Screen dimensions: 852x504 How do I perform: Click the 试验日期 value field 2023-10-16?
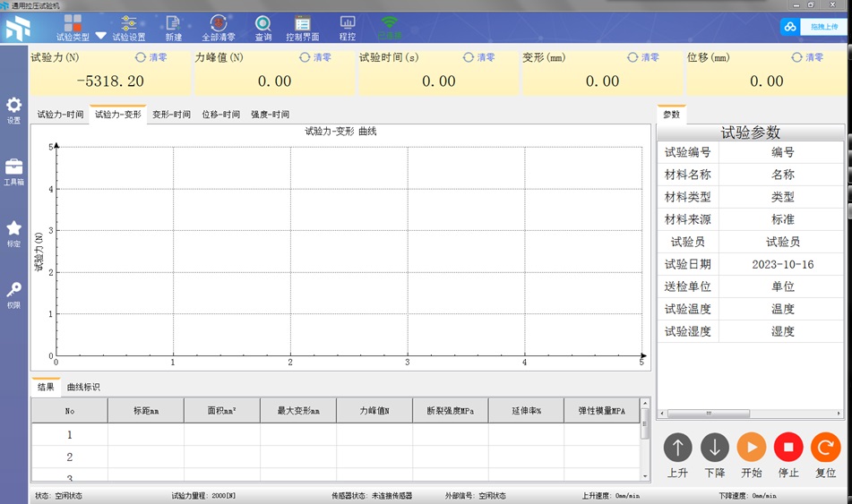[782, 264]
